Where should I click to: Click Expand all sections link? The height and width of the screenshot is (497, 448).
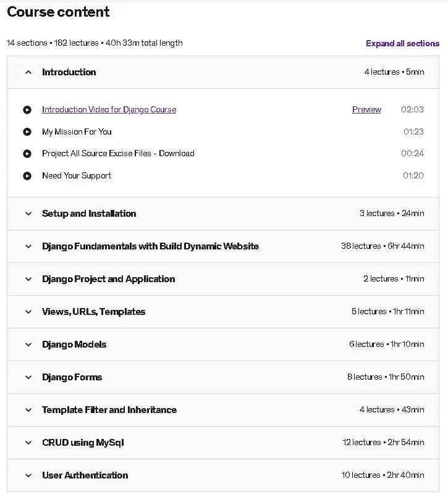click(x=402, y=43)
